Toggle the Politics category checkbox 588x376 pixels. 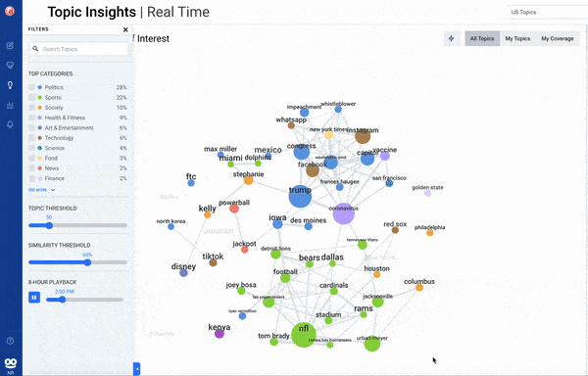pyautogui.click(x=32, y=87)
